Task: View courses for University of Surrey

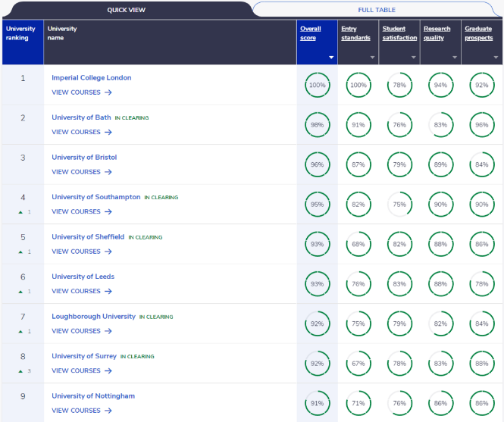Action: click(82, 371)
